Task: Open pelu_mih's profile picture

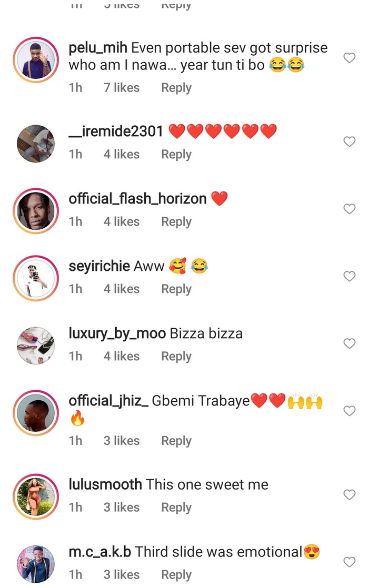Action: 36,60
